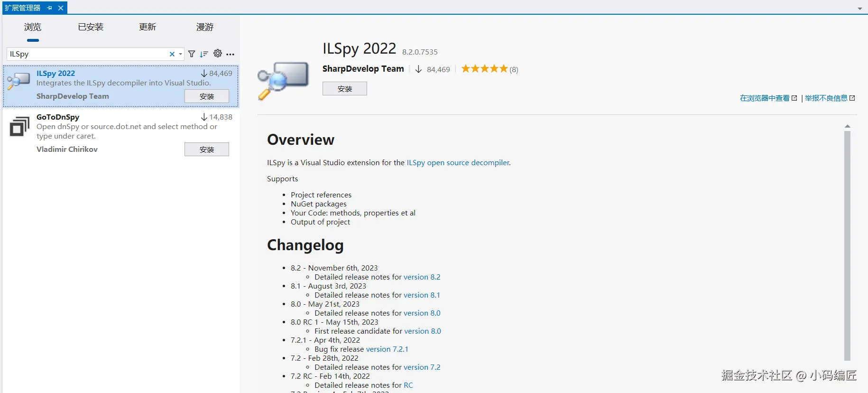The width and height of the screenshot is (868, 393).
Task: Clear the ILSpy search text
Action: coord(172,54)
